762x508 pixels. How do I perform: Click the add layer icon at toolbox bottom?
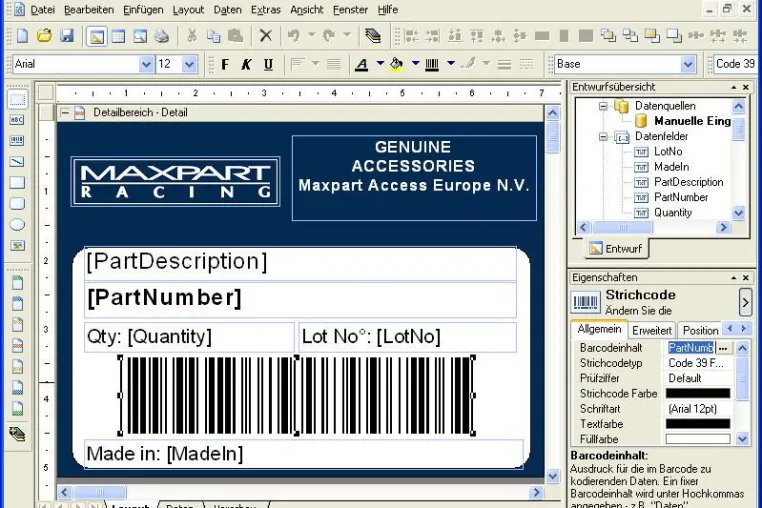(x=17, y=434)
